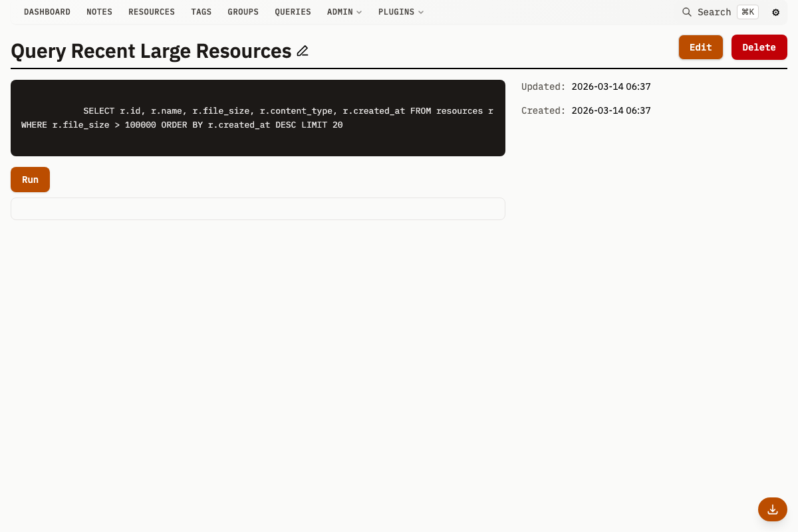This screenshot has height=532, width=798.
Task: Open the NOTES section
Action: pyautogui.click(x=99, y=11)
